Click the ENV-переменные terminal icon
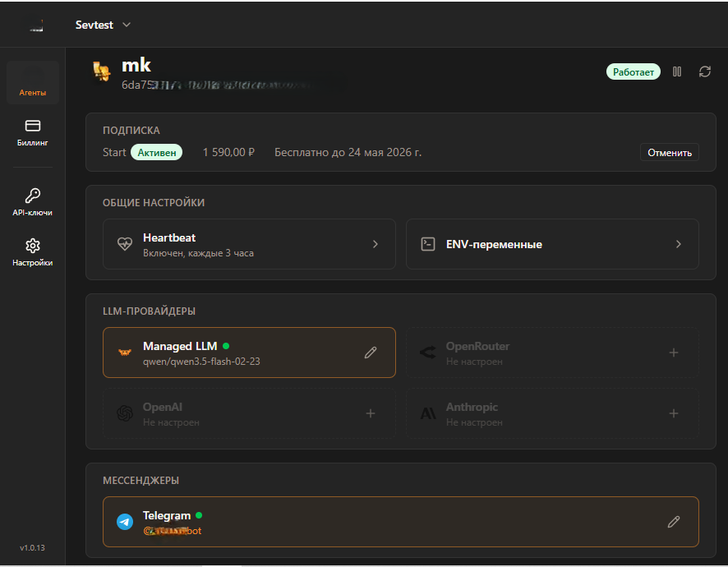This screenshot has width=728, height=567. click(428, 244)
